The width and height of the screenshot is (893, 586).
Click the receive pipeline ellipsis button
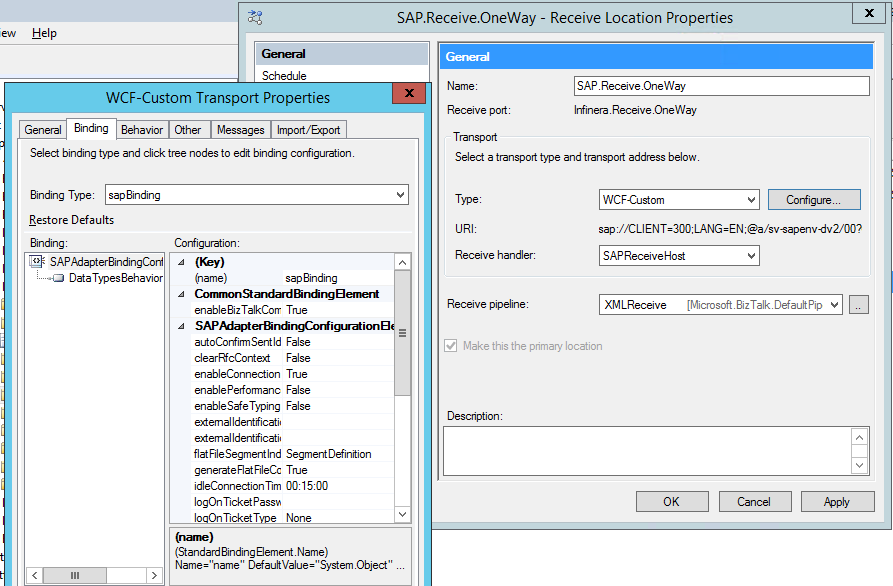click(858, 305)
